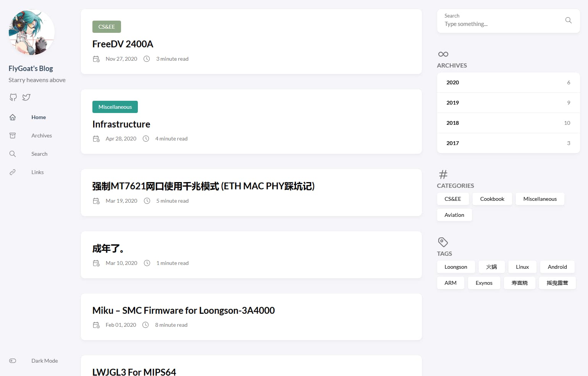Click the hash icon above CATEGORIES
The image size is (588, 376).
(x=443, y=174)
